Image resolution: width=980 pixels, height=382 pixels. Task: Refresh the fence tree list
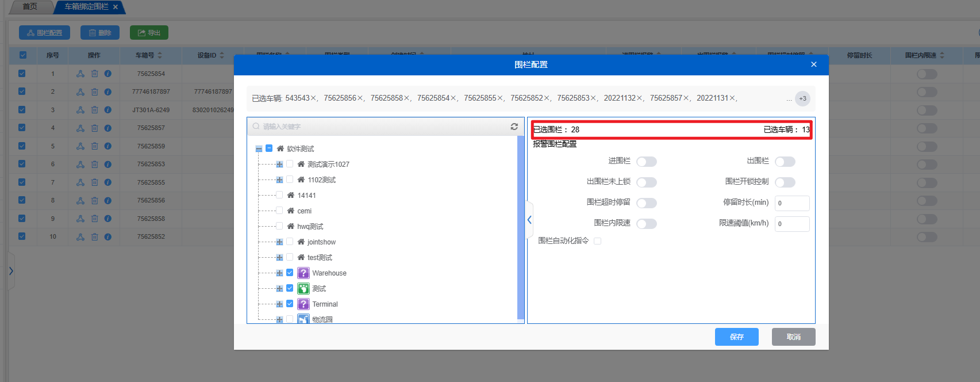coord(514,127)
